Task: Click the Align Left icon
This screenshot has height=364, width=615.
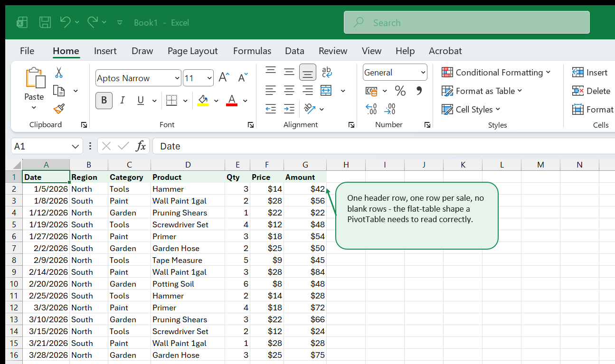Action: pos(271,90)
